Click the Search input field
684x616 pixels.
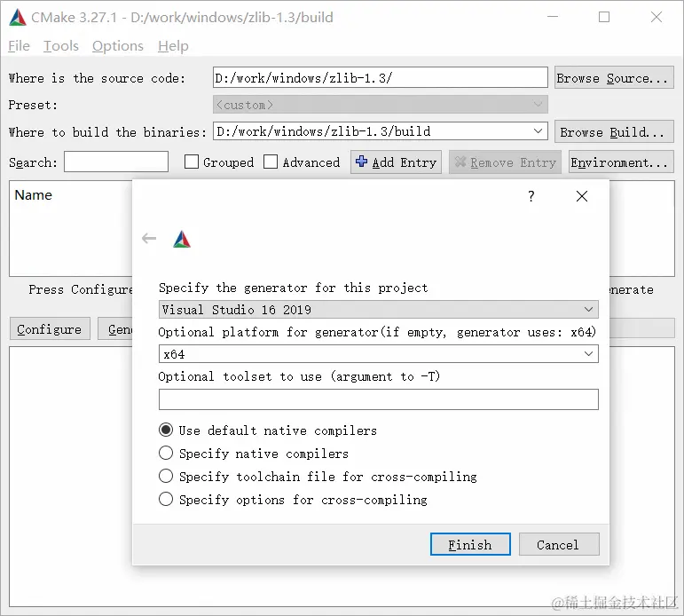(x=116, y=162)
